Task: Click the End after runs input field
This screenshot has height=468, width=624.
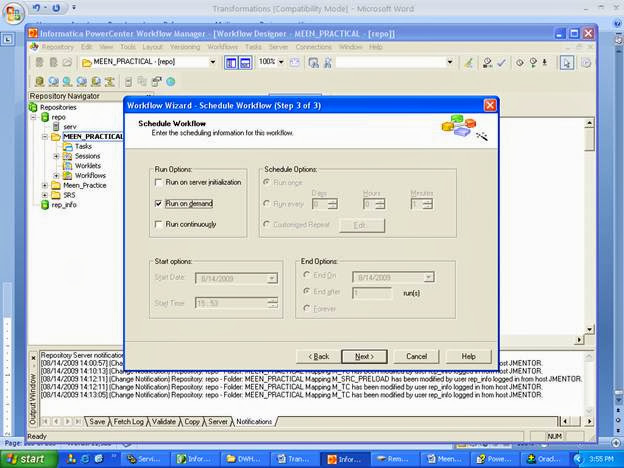Action: point(372,293)
